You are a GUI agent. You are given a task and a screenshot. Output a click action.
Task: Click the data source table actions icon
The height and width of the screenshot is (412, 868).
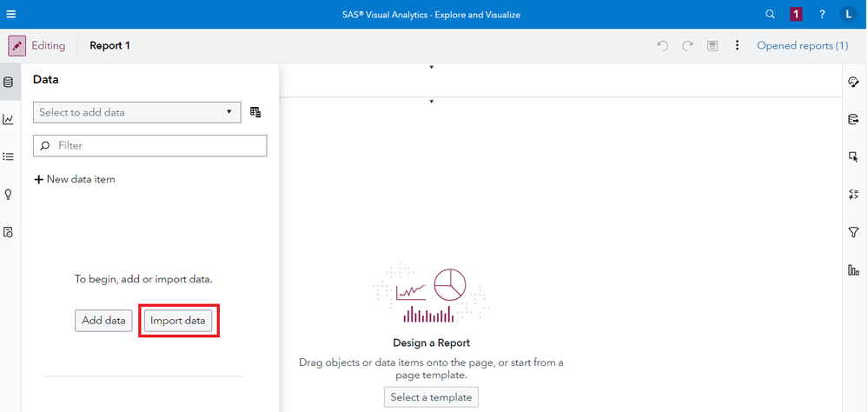coord(255,112)
